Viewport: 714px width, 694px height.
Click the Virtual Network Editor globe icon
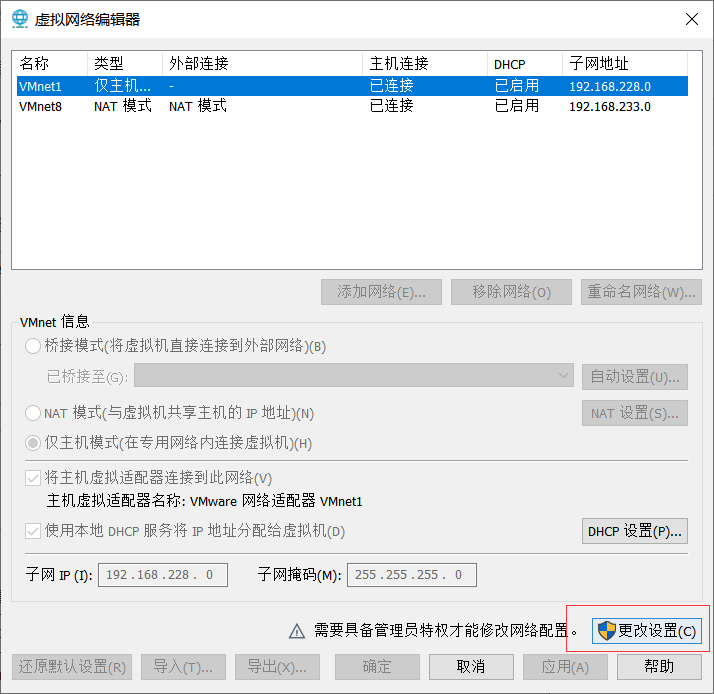(x=20, y=19)
